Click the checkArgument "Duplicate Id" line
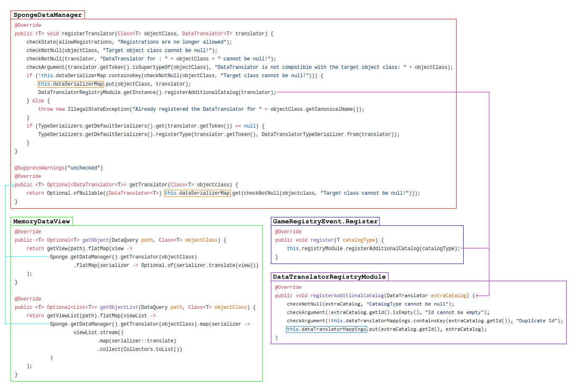575x392 pixels. tap(425, 321)
